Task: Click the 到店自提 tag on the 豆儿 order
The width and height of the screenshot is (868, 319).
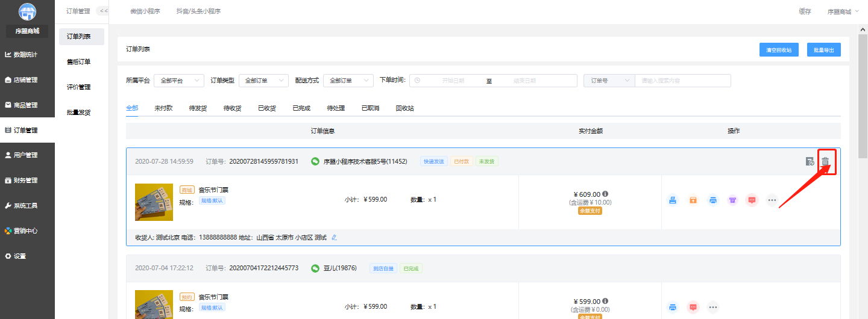Action: pos(382,268)
